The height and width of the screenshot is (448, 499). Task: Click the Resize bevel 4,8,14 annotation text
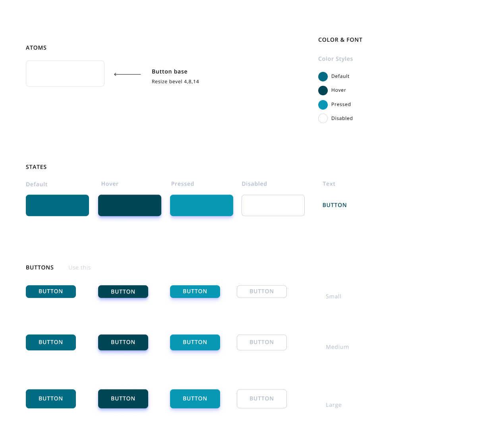[175, 81]
